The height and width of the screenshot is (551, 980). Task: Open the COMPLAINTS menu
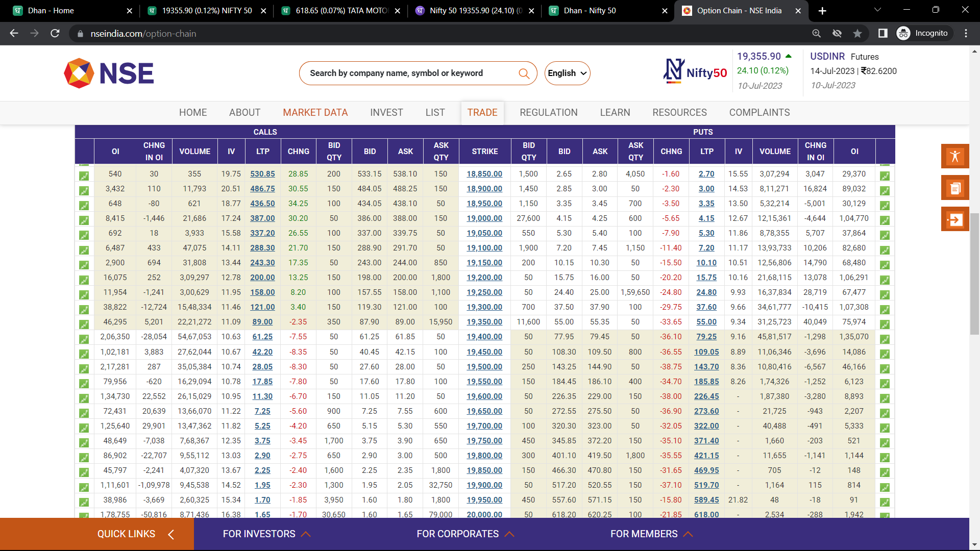click(x=759, y=113)
